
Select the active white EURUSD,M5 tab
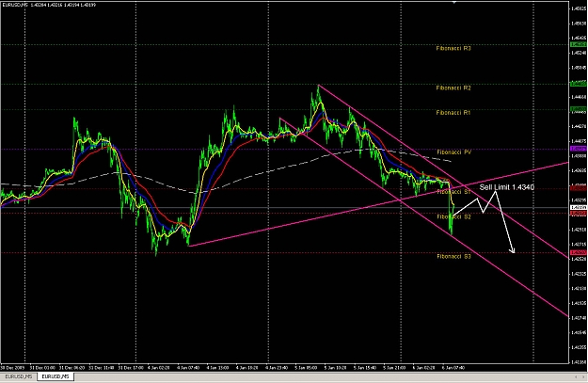tap(56, 376)
